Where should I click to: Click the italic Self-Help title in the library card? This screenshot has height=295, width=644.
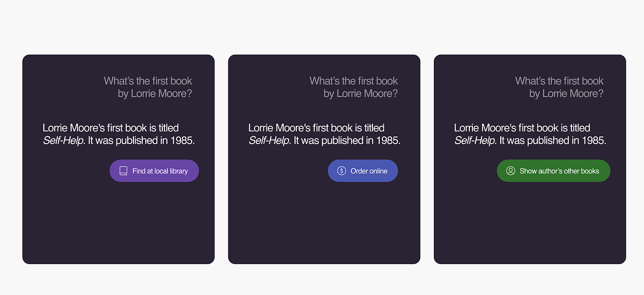64,141
